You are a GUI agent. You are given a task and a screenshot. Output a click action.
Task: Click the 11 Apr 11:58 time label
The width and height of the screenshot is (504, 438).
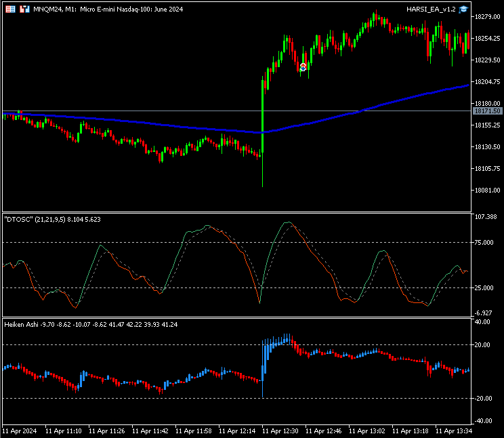click(x=194, y=431)
